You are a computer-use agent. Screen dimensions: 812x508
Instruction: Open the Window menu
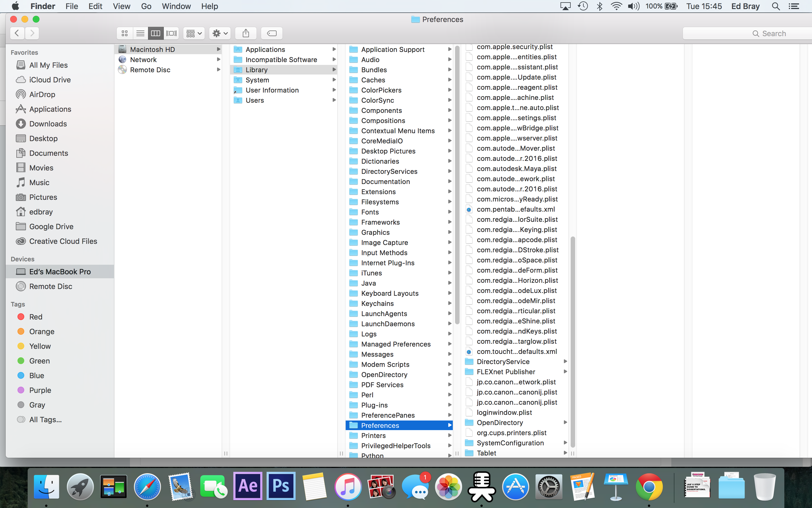[x=176, y=6]
